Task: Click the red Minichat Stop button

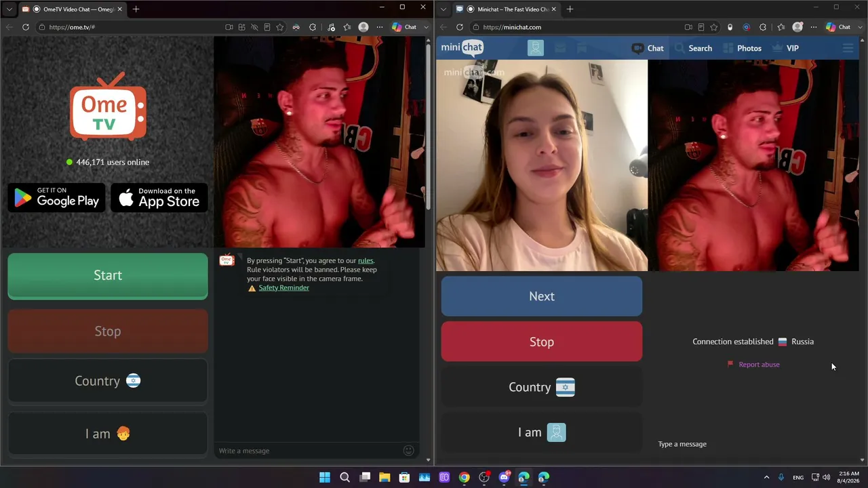Action: click(542, 342)
